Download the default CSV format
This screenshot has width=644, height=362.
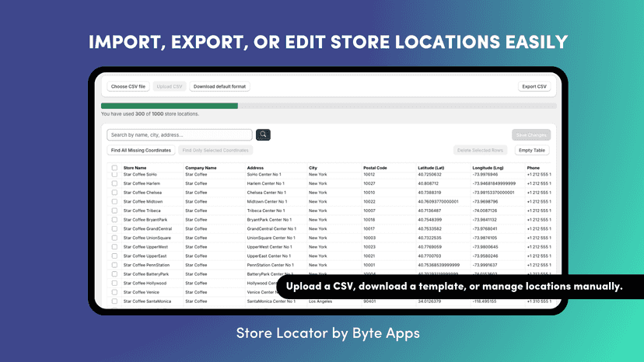[220, 86]
